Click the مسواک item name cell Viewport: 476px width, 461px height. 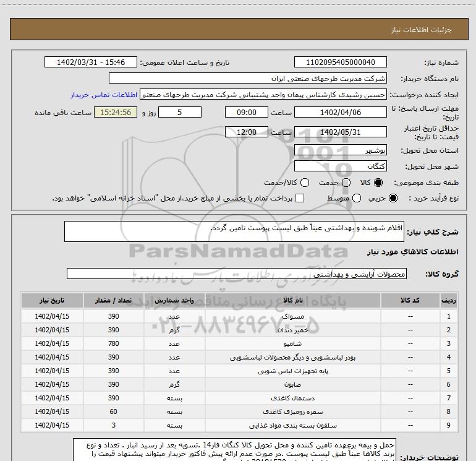(293, 316)
